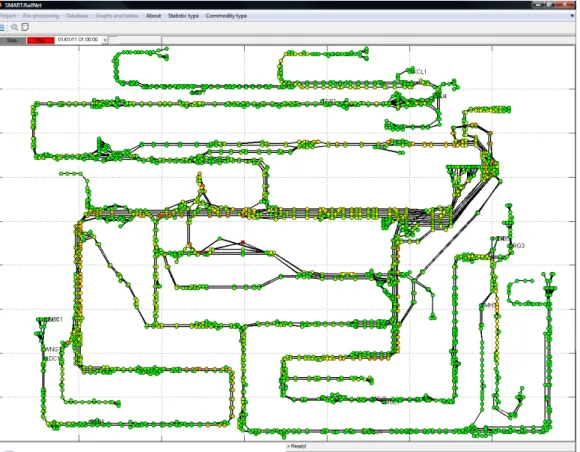Select the KCL1 station label on map
The image size is (580, 452).
[420, 72]
